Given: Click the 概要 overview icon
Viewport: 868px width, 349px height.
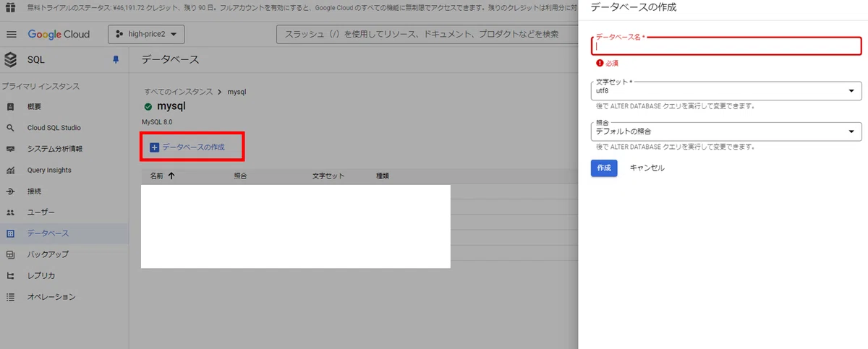Looking at the screenshot, I should coord(10,107).
